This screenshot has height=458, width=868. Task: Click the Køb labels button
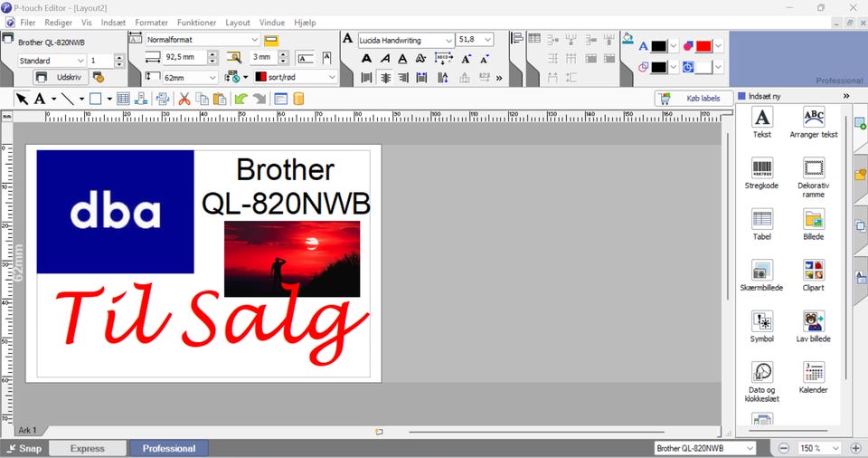point(693,98)
